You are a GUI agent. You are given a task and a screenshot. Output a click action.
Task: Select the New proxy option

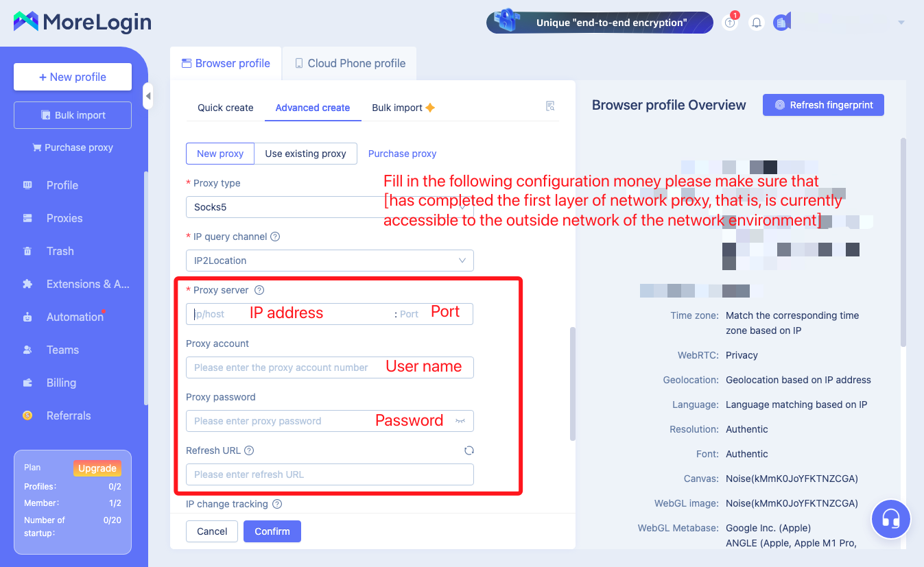pos(220,154)
